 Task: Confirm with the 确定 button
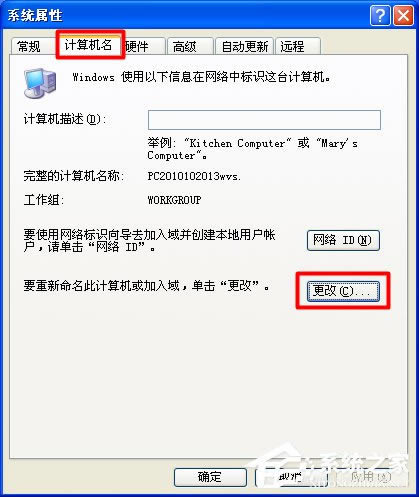(210, 477)
